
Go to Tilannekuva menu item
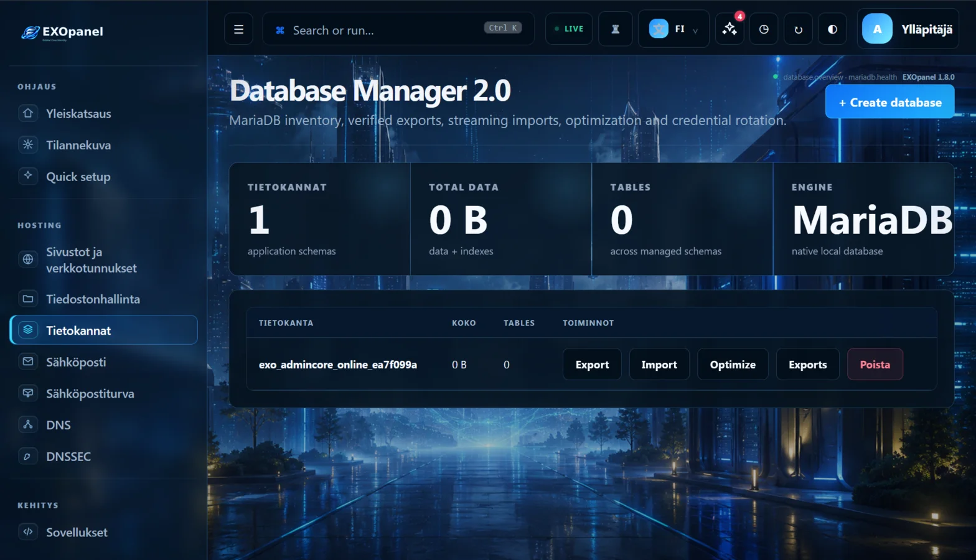pos(103,145)
